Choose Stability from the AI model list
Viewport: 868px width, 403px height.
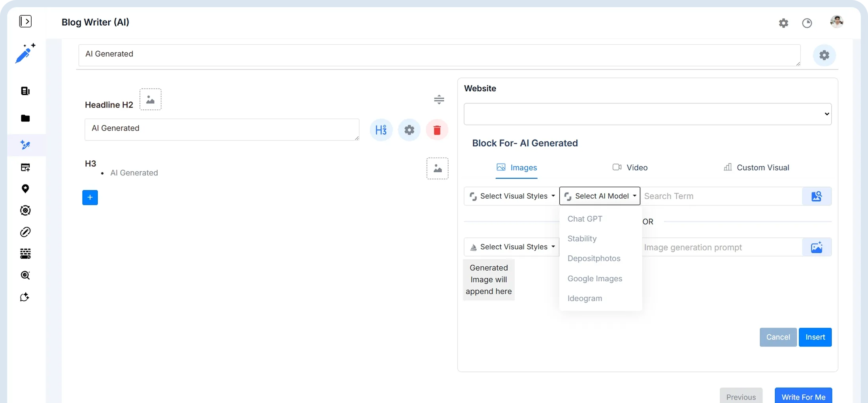pos(582,239)
